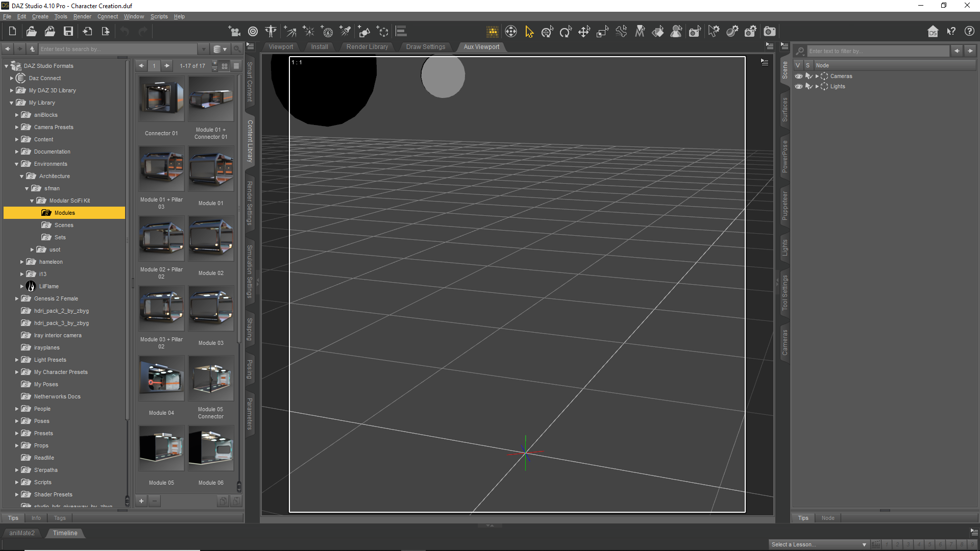
Task: Select the Rotate tool
Action: 566,32
